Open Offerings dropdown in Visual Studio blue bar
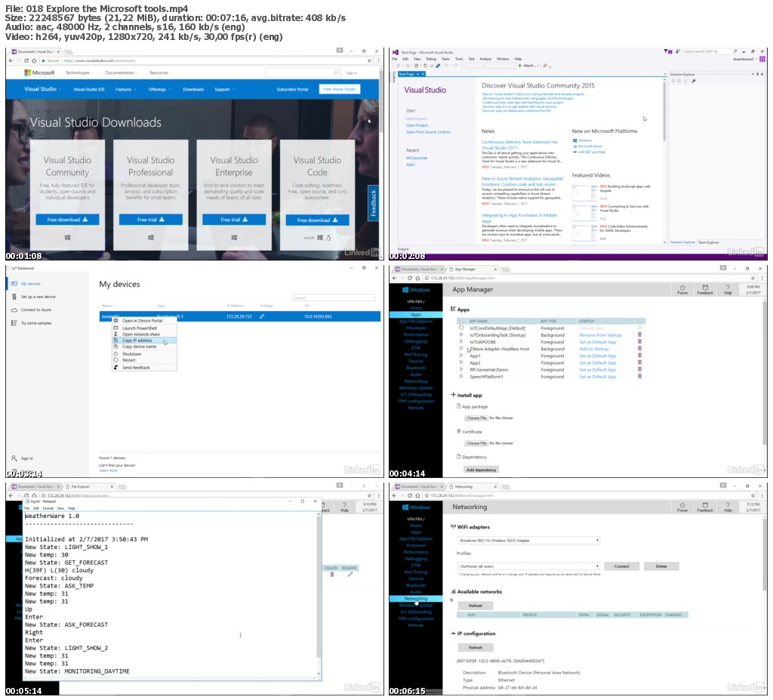The width and height of the screenshot is (773, 700). coord(159,89)
